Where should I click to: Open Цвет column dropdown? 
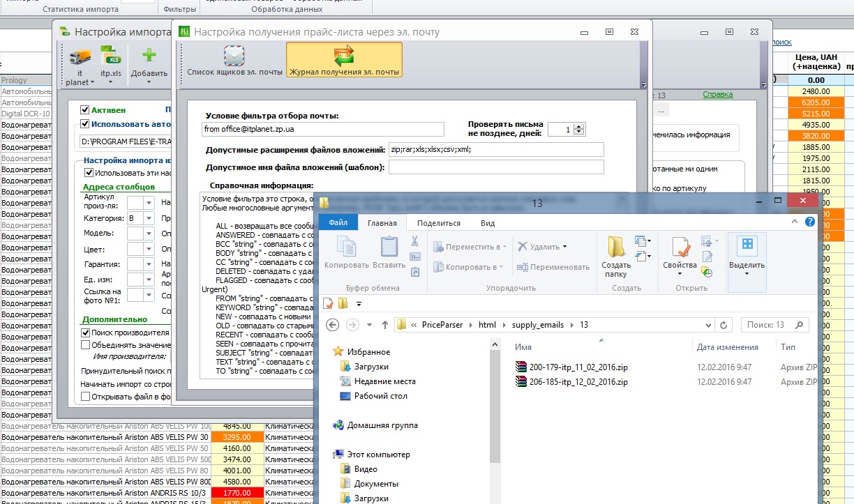pos(149,249)
